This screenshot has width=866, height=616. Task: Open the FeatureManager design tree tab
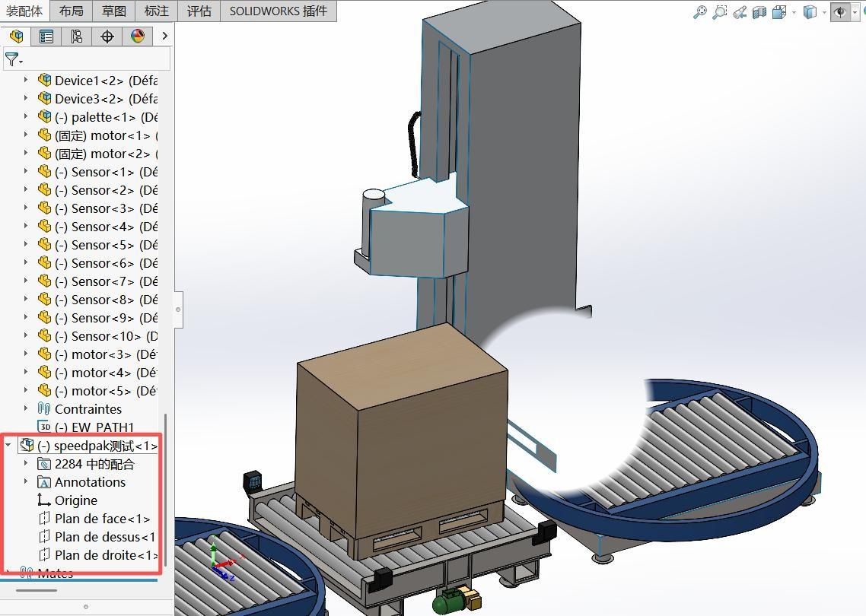click(x=17, y=37)
